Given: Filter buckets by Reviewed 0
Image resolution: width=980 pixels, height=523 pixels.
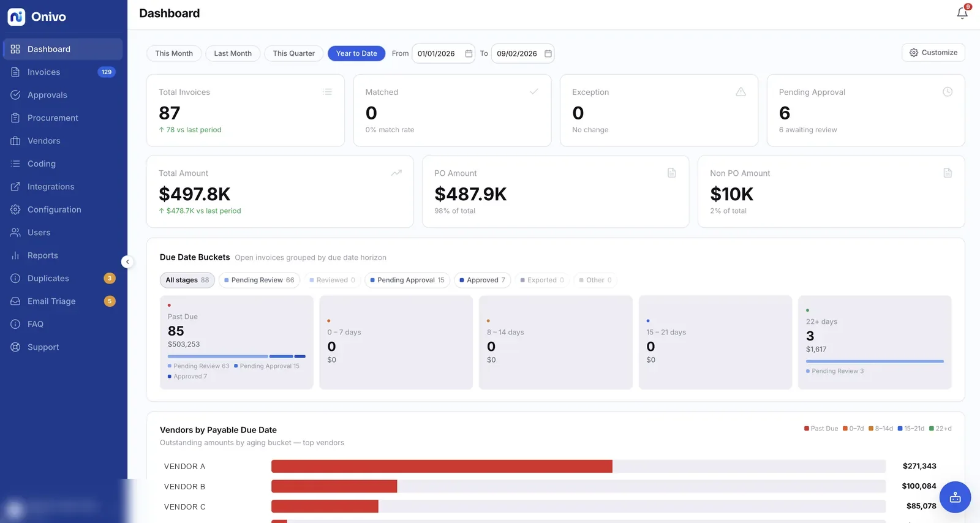Looking at the screenshot, I should click(x=333, y=280).
